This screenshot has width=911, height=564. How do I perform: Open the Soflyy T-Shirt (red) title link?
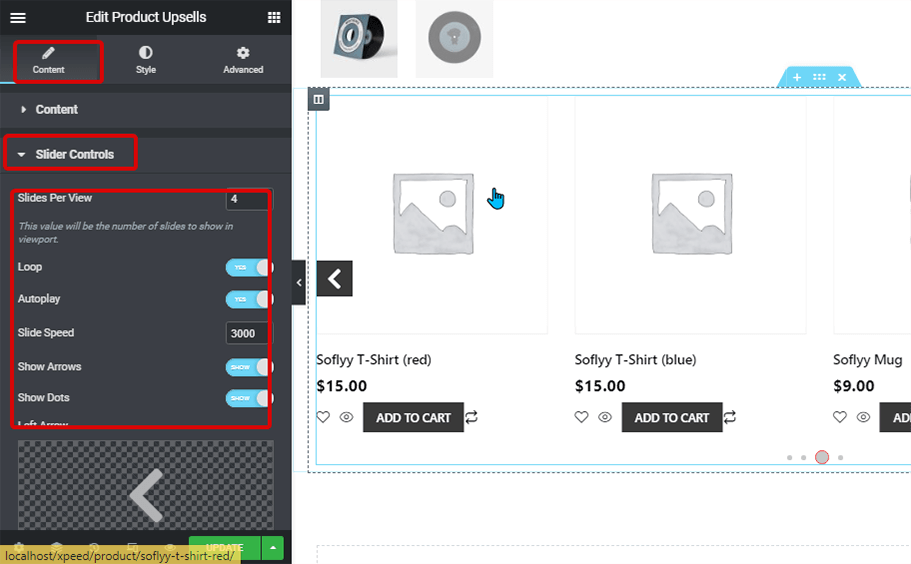coord(374,360)
